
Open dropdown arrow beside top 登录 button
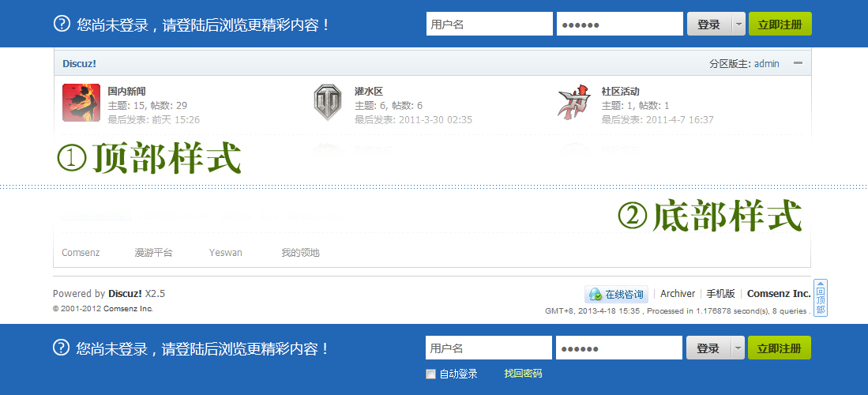pyautogui.click(x=738, y=24)
